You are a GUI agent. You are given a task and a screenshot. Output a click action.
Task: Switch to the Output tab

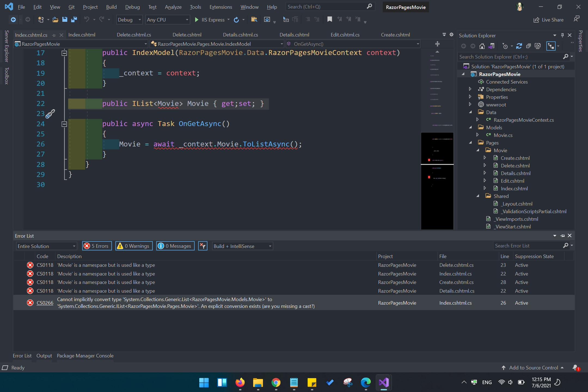[x=44, y=356]
